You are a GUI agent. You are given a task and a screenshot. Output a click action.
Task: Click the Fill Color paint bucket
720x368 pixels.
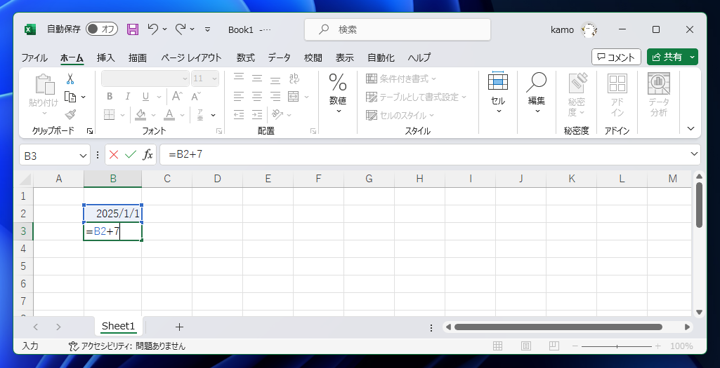pyautogui.click(x=141, y=114)
